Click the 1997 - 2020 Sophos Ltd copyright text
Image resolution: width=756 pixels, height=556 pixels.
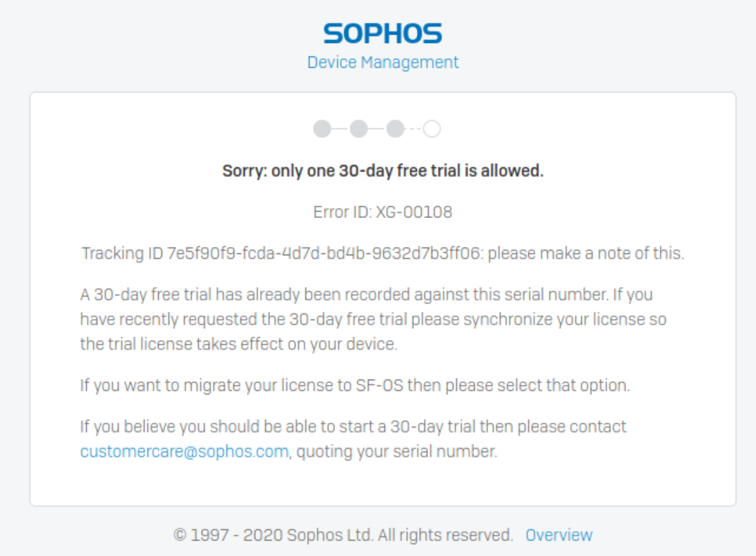pos(343,535)
